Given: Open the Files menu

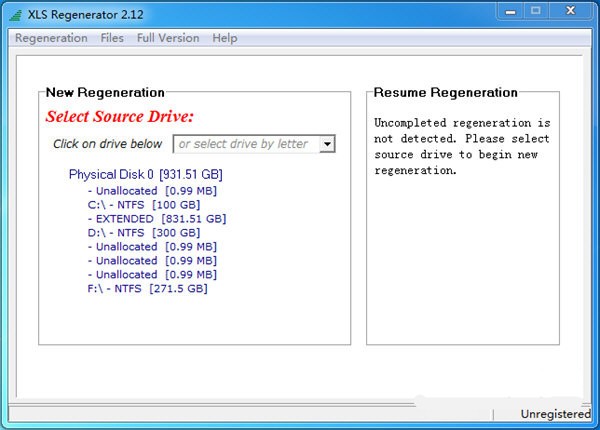Looking at the screenshot, I should (x=112, y=38).
